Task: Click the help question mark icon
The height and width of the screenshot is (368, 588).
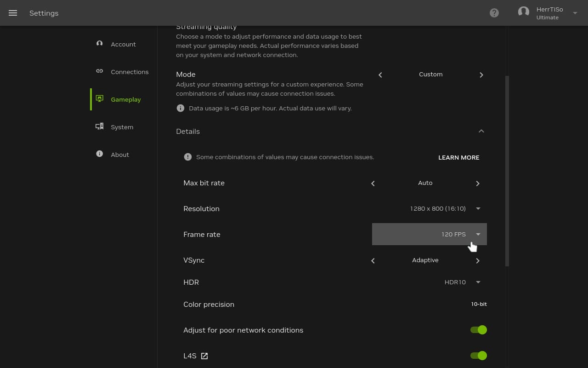Action: coord(494,13)
